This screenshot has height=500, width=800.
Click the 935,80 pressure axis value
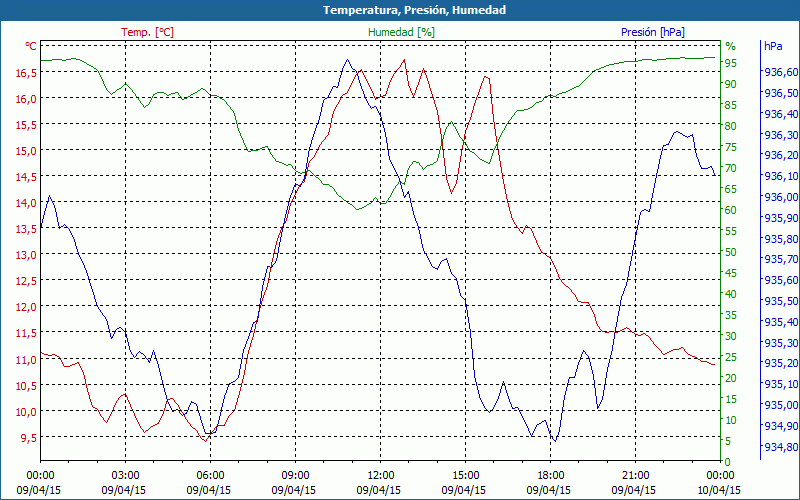(781, 239)
